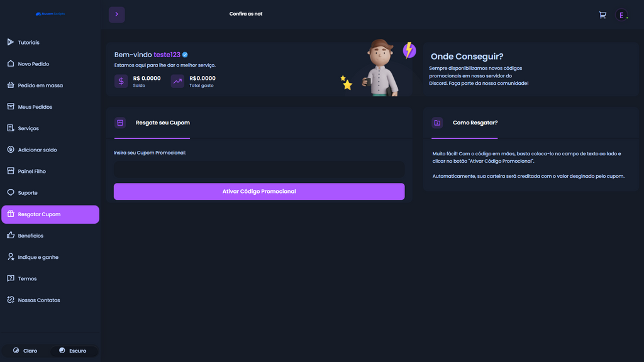Image resolution: width=644 pixels, height=362 pixels.
Task: Click the Pedido em massa basket icon
Action: (11, 85)
